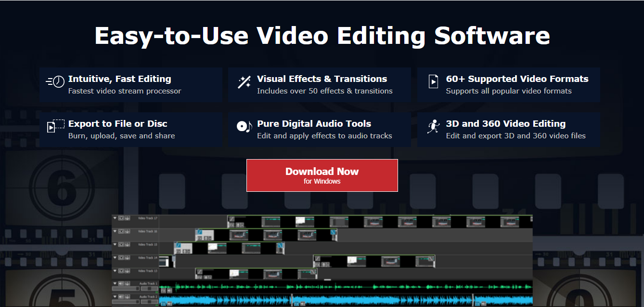
Task: Collapse Video Track 14 with its triangle
Action: pos(115,257)
